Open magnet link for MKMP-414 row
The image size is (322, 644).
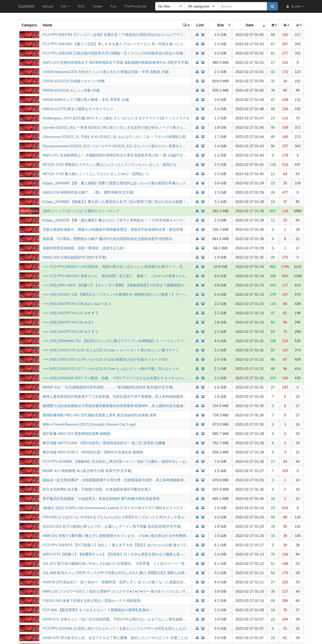[x=203, y=387]
